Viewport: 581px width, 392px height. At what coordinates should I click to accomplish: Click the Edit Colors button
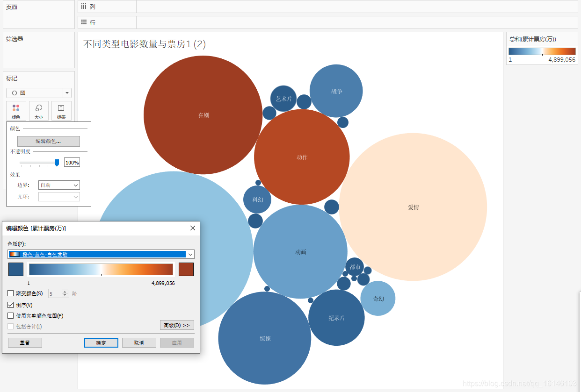click(x=49, y=141)
